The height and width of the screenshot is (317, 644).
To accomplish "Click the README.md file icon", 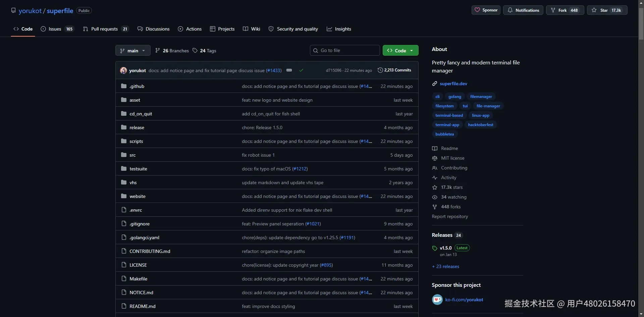I will (x=124, y=306).
